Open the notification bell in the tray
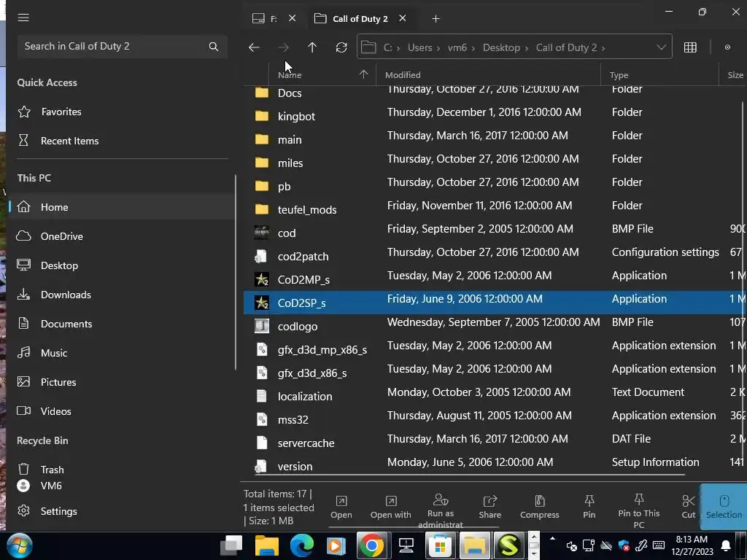Screen dimensions: 747x560 pos(726,545)
